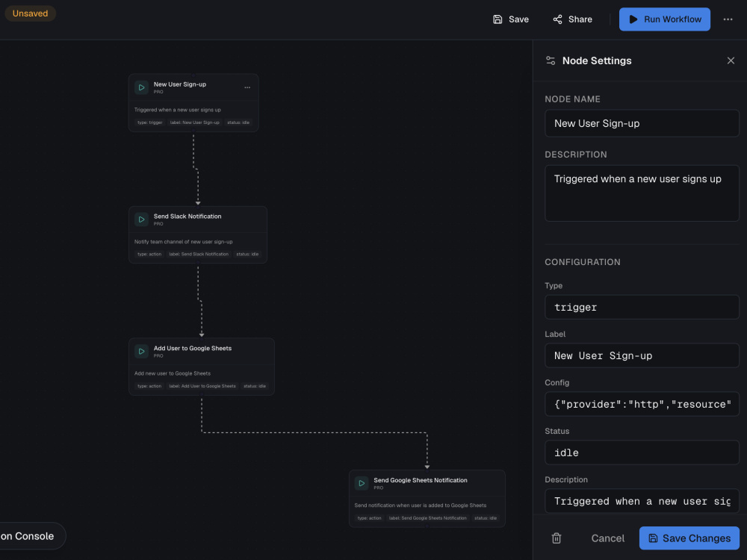The width and height of the screenshot is (747, 560).
Task: Click 'status: idle' tag on New User Sign-up node
Action: tap(238, 122)
